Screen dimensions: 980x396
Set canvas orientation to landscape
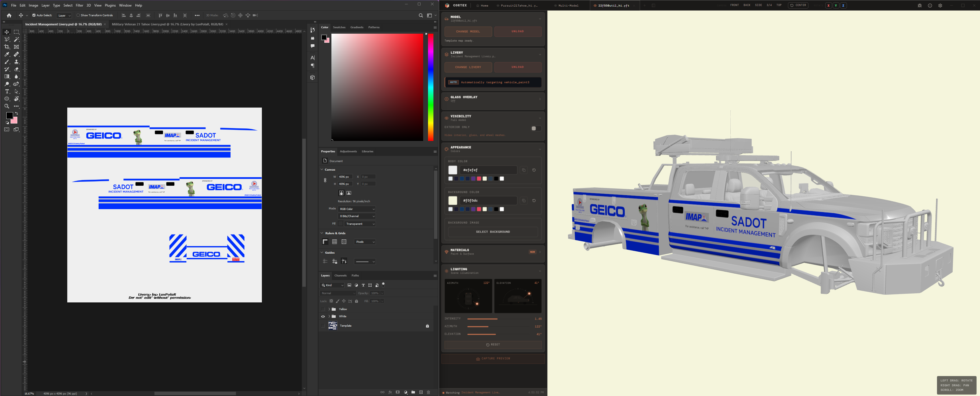point(349,193)
